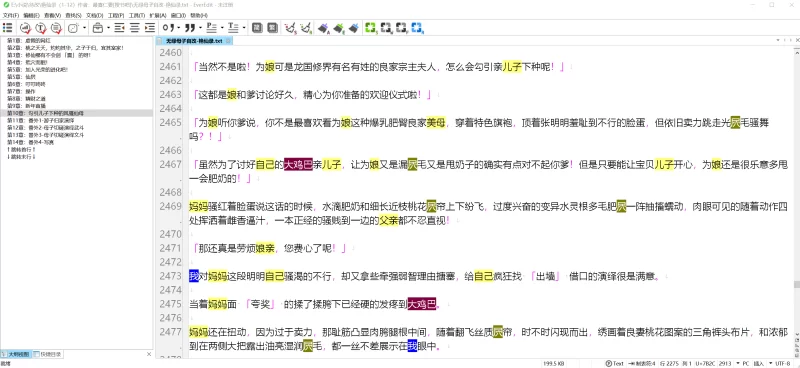Screen dimensions: 800x368
Task: Click the outline list icon at toolbar start
Action: tap(7, 28)
